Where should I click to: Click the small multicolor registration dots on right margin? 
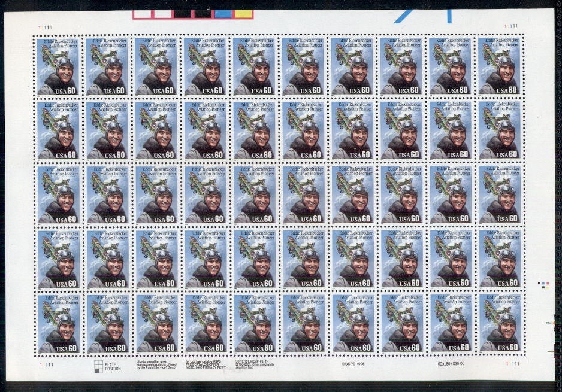click(x=543, y=285)
